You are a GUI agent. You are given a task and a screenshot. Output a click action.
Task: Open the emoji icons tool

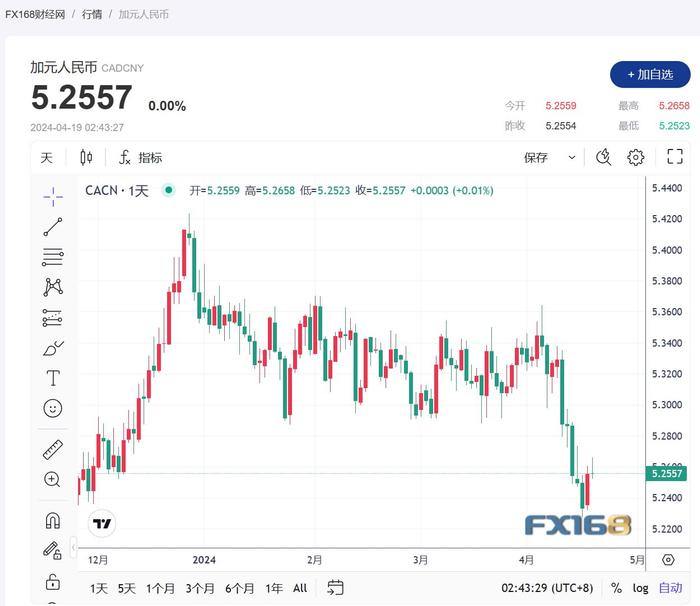tap(53, 408)
